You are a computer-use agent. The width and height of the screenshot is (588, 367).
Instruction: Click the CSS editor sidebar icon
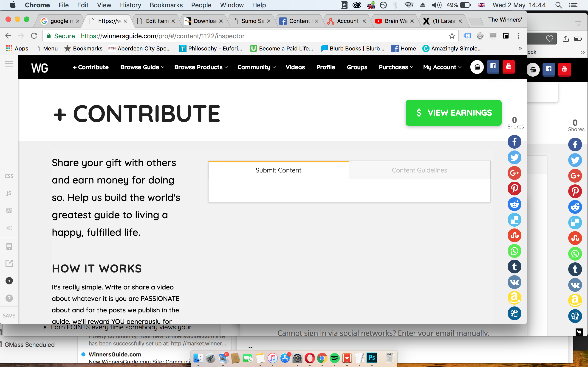coord(9,176)
